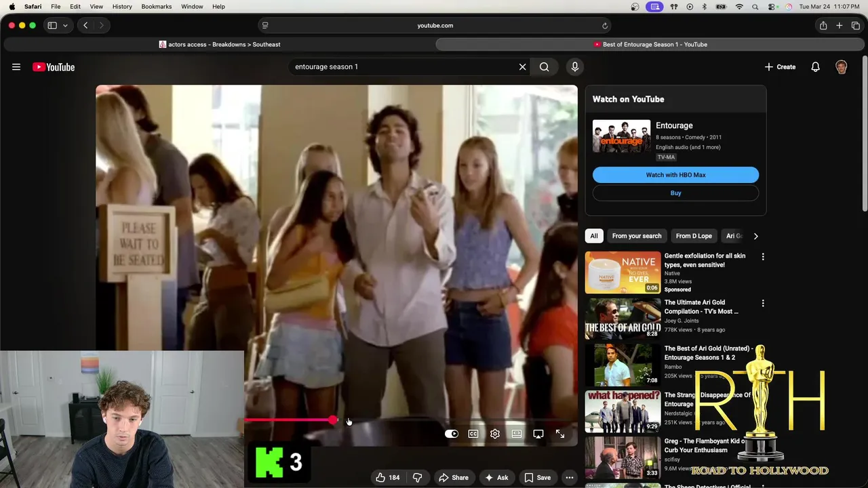The image size is (868, 488).
Task: Select the From D Lope chip
Action: (694, 236)
